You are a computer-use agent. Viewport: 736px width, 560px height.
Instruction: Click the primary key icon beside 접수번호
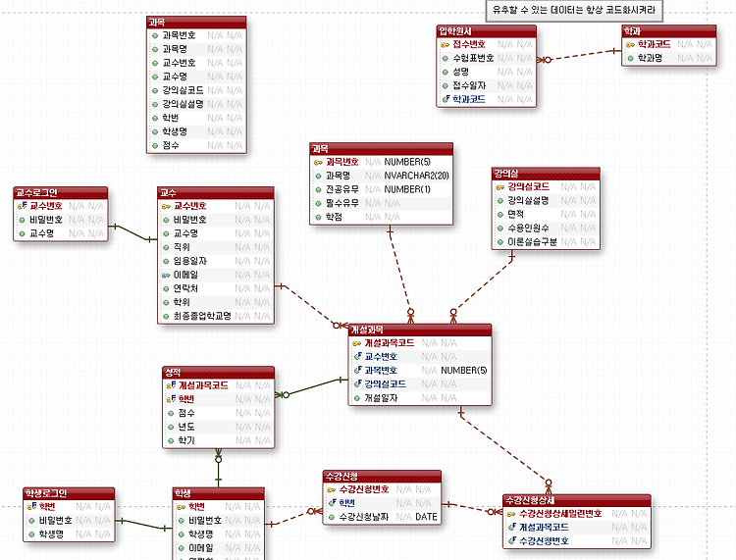click(x=445, y=44)
